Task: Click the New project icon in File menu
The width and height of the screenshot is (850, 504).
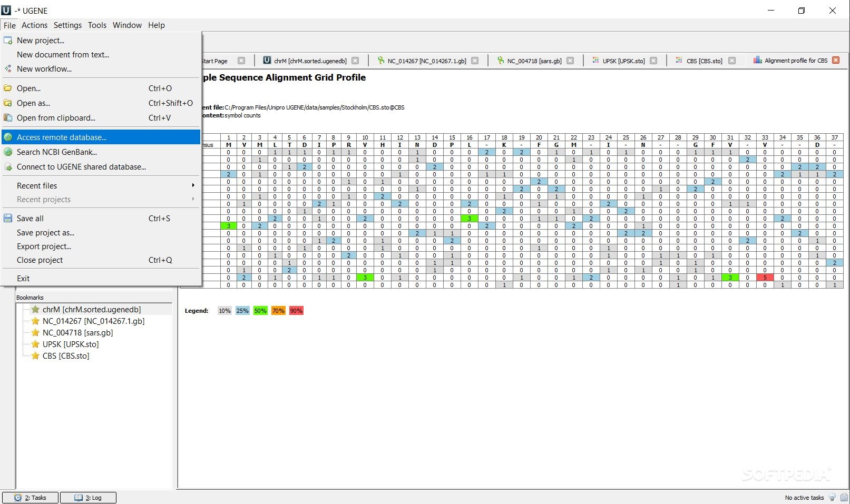Action: tap(8, 41)
